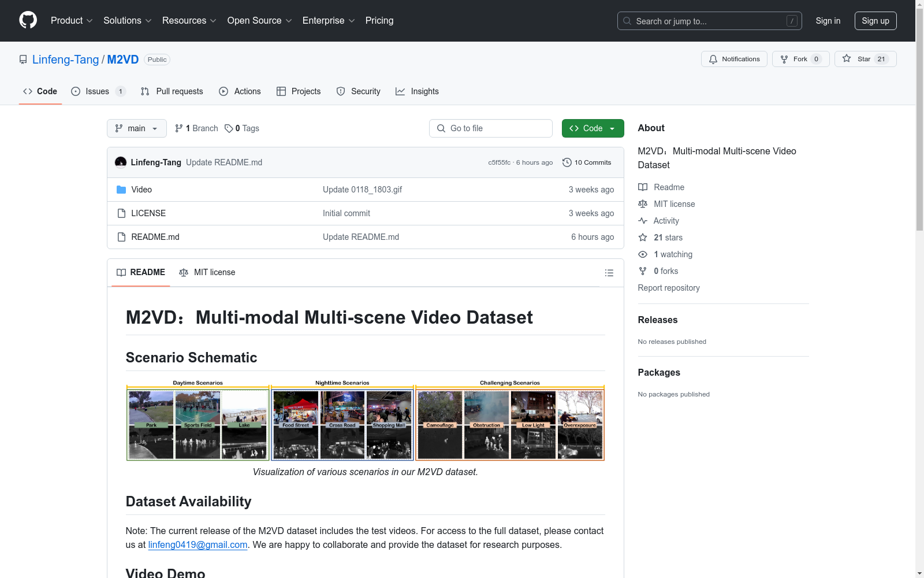Image resolution: width=924 pixels, height=578 pixels.
Task: Open the Pricing menu item
Action: (x=379, y=21)
